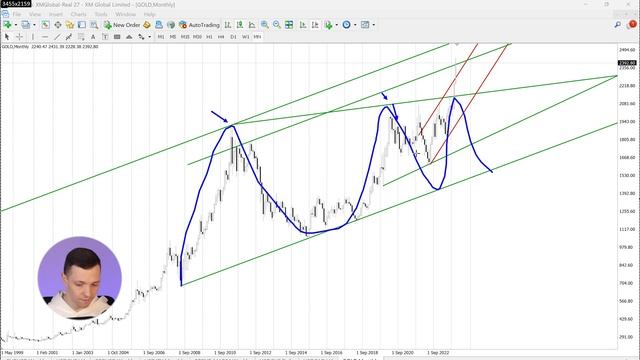Switch timeframe to H1
The width and height of the screenshot is (640, 360).
pos(209,37)
